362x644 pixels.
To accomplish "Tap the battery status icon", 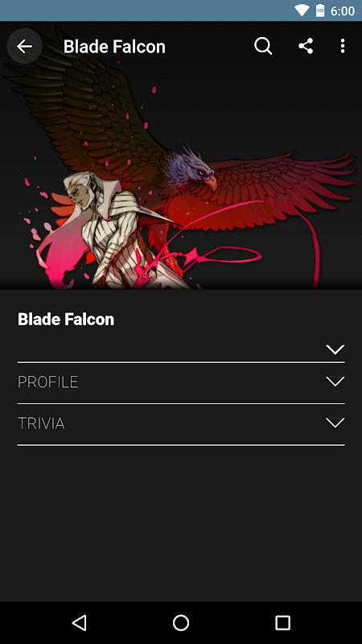I will pos(320,10).
